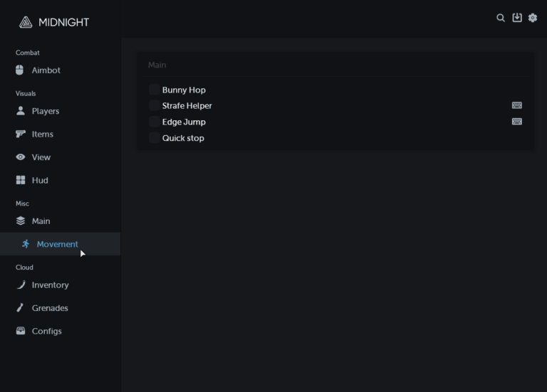Click the Players person icon
Viewport: 547px width, 392px height.
(x=20, y=111)
